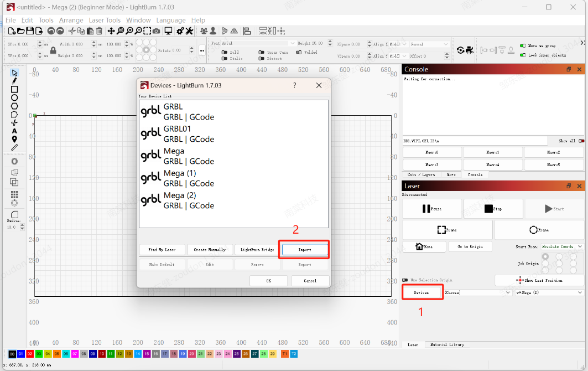Select Mega (2) in device list

[x=233, y=200]
